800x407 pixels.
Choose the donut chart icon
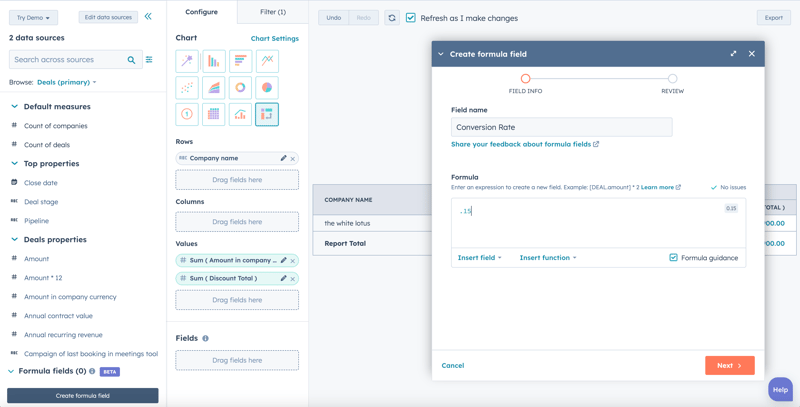click(x=240, y=88)
